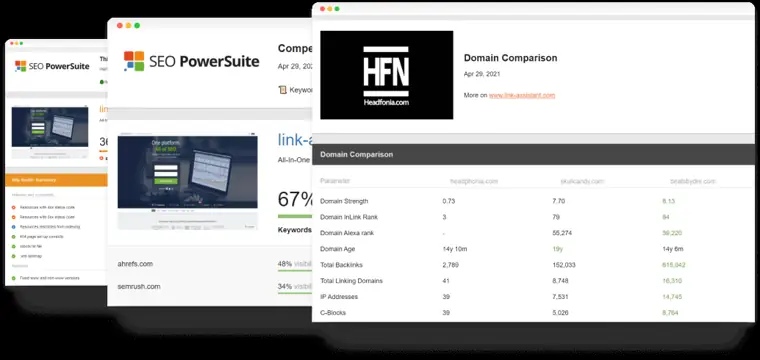Click the 8,748 Total Linking Domains value
This screenshot has width=760, height=360.
pyautogui.click(x=560, y=281)
